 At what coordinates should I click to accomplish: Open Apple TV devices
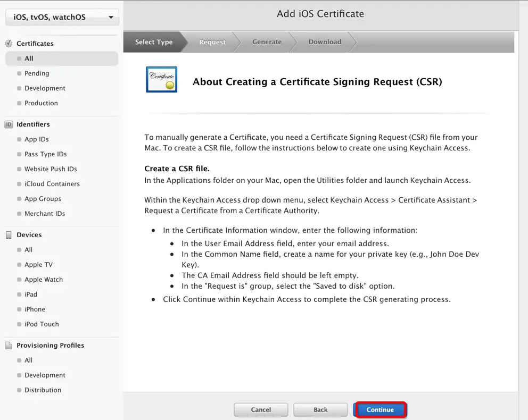[x=38, y=265]
